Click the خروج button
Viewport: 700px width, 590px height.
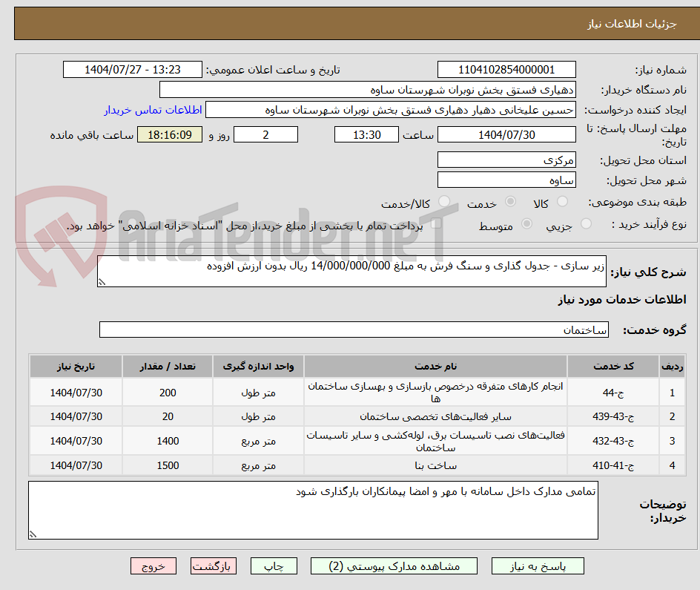[153, 566]
